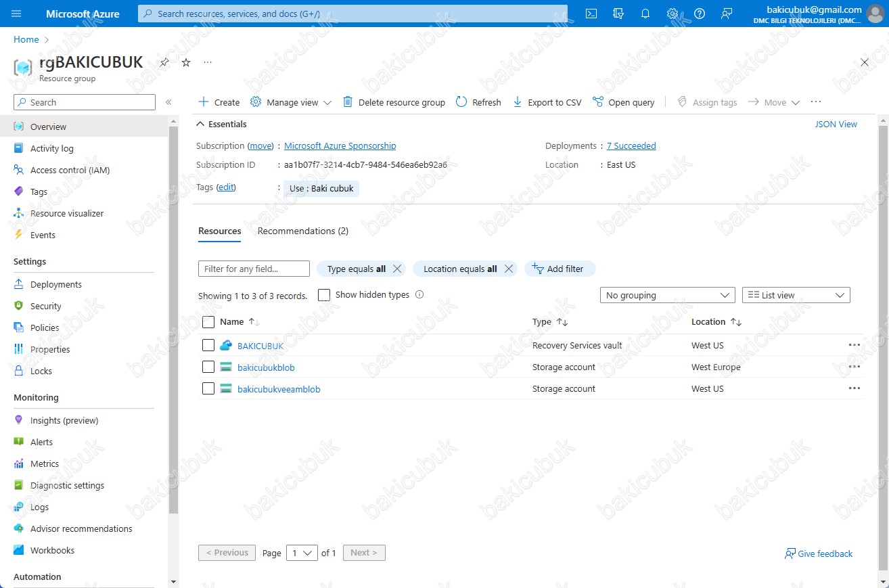
Task: Open portal settings gear
Action: [673, 14]
